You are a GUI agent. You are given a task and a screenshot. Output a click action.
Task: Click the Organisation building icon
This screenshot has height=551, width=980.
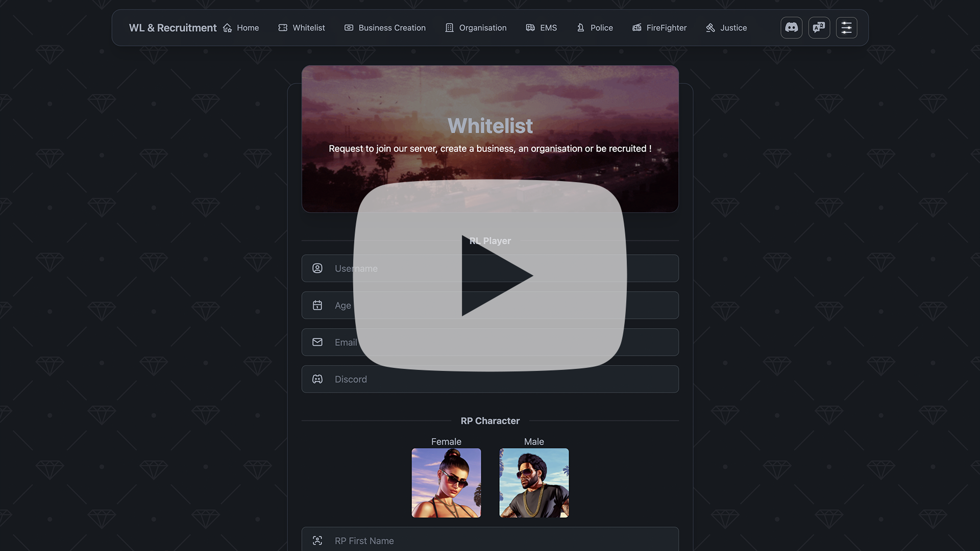(x=450, y=28)
